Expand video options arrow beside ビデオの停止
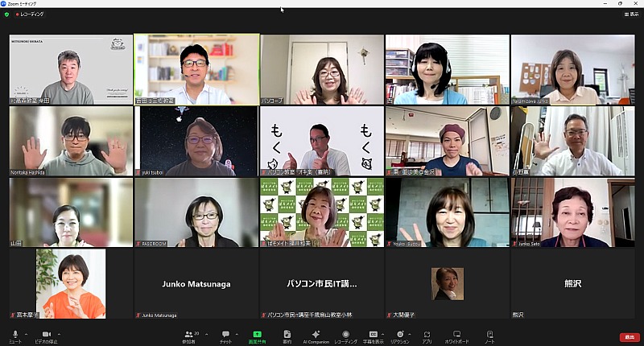This screenshot has width=644, height=346. (59, 332)
